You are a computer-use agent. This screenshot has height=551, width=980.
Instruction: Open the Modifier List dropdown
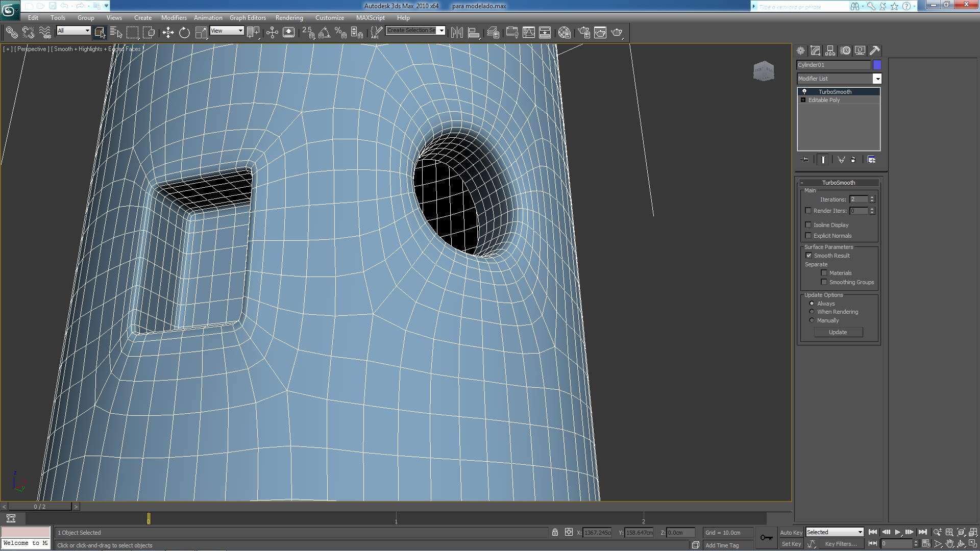click(x=877, y=79)
